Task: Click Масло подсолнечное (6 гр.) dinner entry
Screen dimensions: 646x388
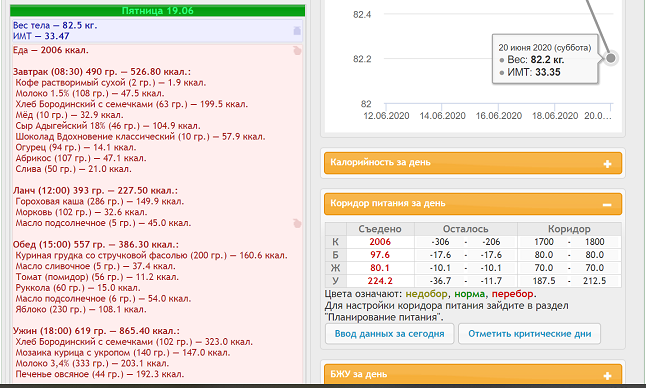Action: point(103,299)
